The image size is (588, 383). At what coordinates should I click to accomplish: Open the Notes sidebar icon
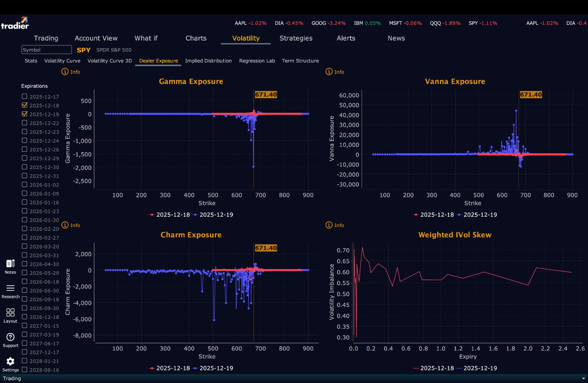point(10,264)
